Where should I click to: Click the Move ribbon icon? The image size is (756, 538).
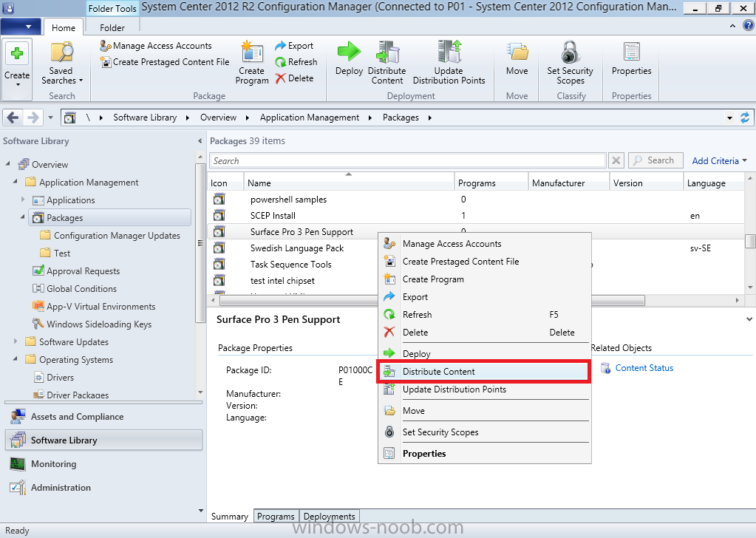click(x=517, y=58)
